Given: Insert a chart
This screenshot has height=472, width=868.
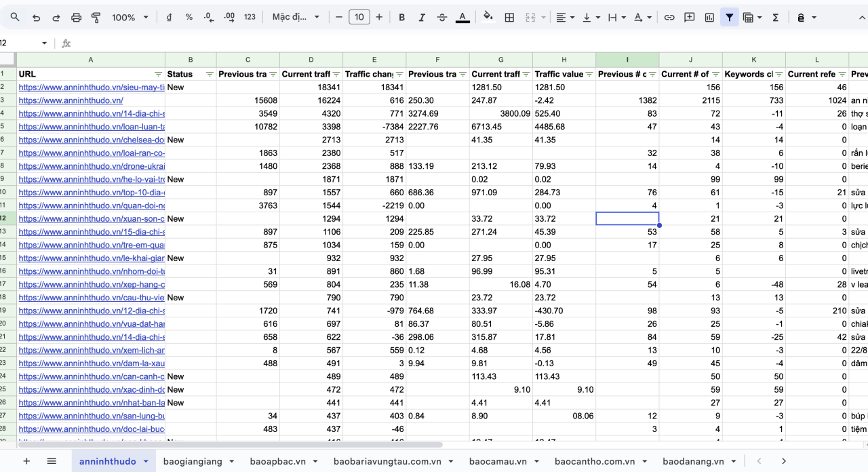Looking at the screenshot, I should pos(709,17).
